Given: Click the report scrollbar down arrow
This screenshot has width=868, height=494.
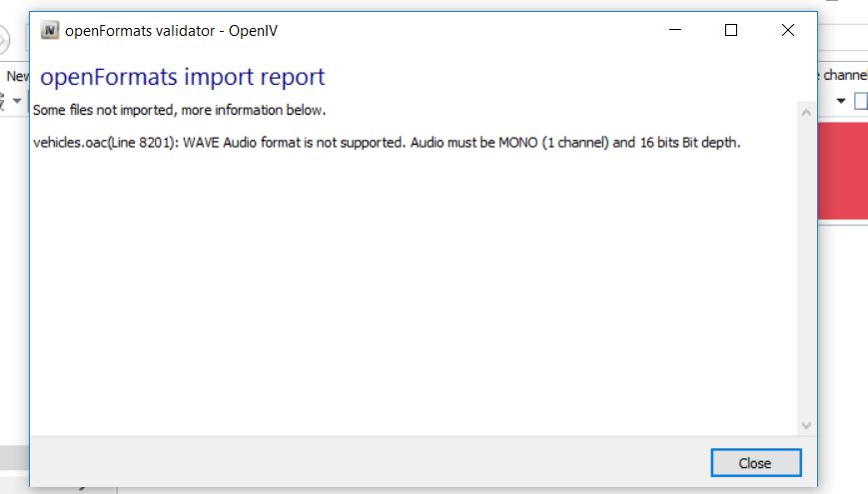Looking at the screenshot, I should click(x=806, y=425).
